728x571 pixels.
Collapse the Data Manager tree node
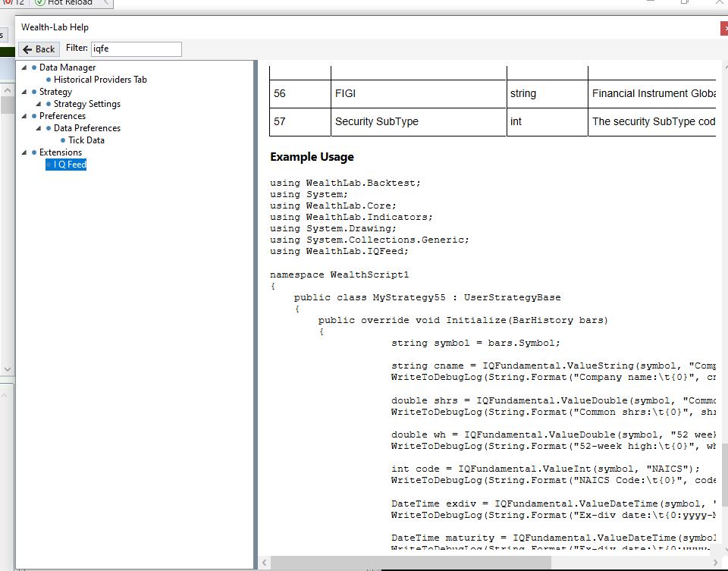24,67
